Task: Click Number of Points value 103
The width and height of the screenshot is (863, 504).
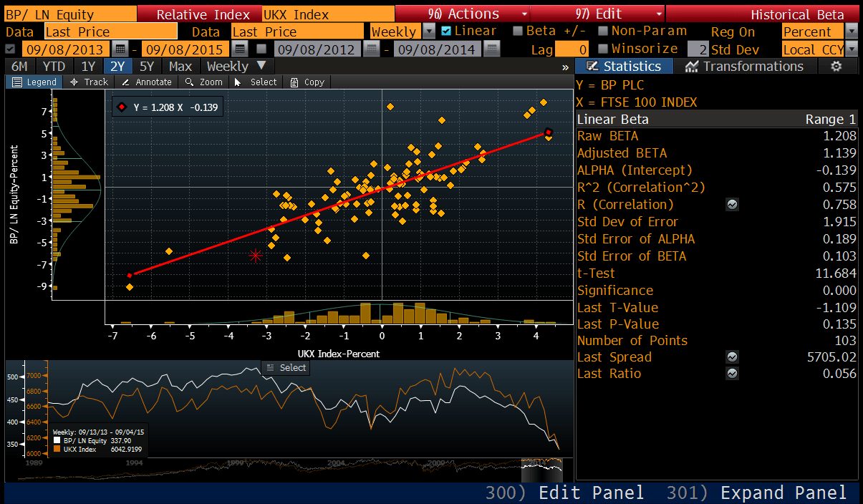Action: pos(845,341)
